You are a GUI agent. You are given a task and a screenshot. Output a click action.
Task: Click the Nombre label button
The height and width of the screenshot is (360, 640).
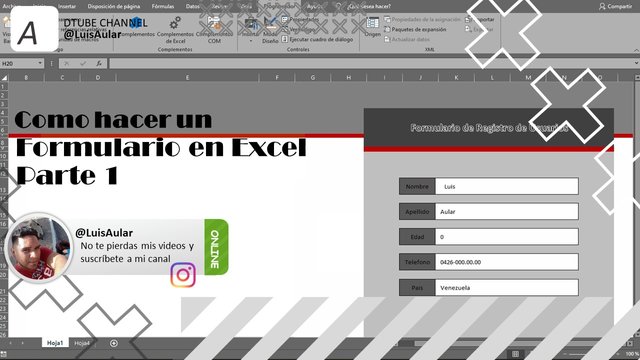[x=417, y=186]
